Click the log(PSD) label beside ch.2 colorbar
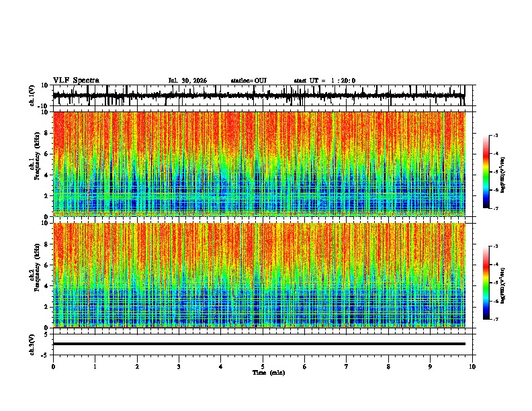532x411 pixels. click(503, 285)
